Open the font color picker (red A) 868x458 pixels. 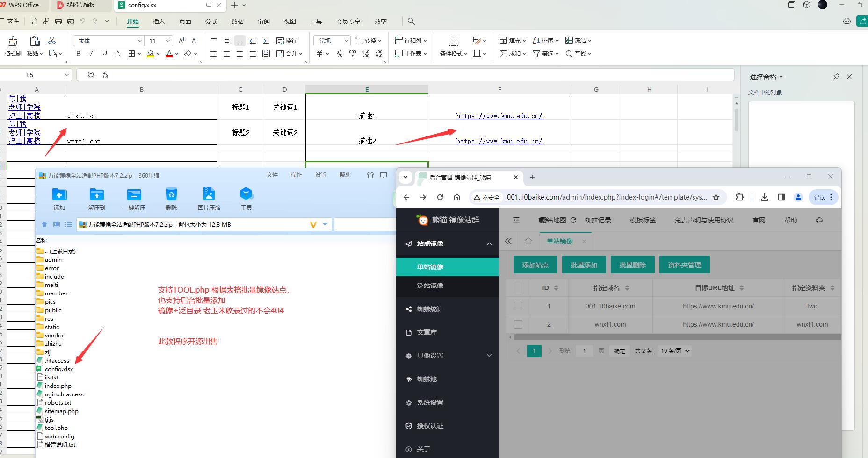point(169,54)
